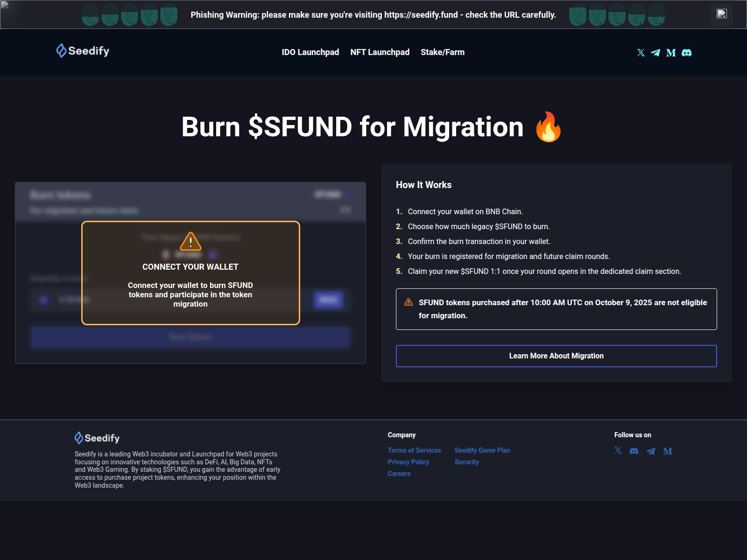Click the blurred Max button

coord(329,300)
